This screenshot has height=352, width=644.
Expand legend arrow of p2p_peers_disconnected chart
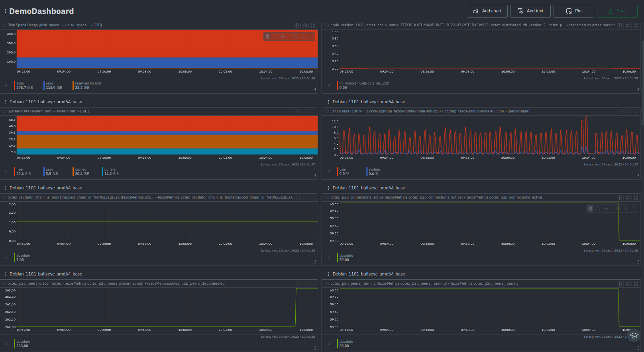click(6, 343)
